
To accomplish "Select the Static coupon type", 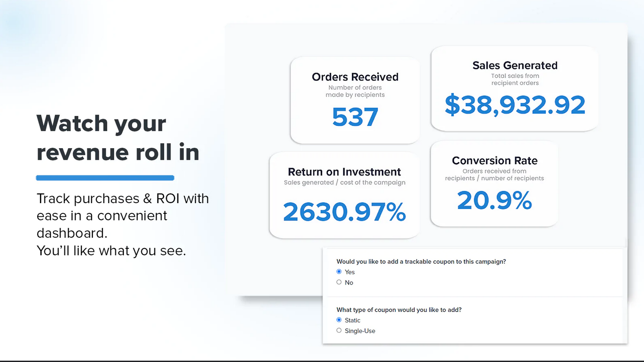I will [339, 320].
